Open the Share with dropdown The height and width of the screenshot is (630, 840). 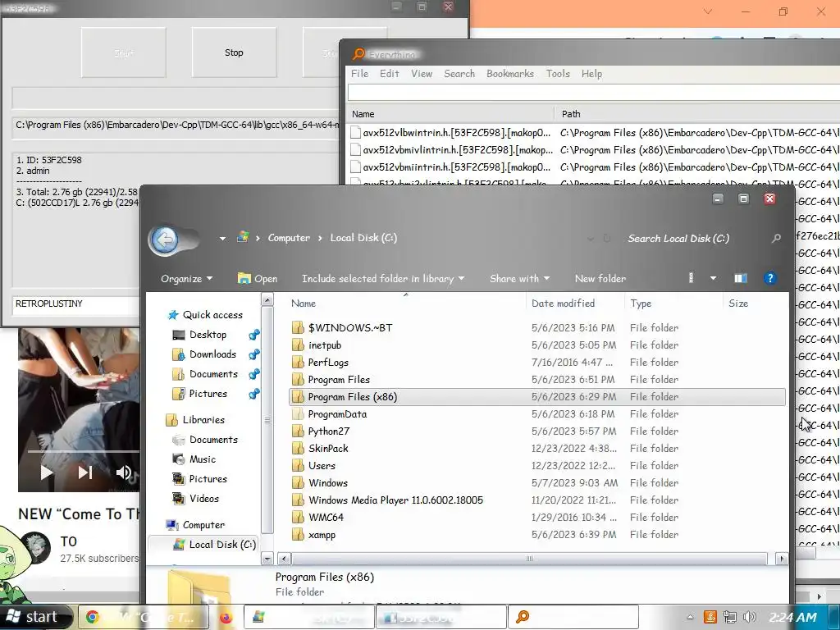tap(519, 279)
